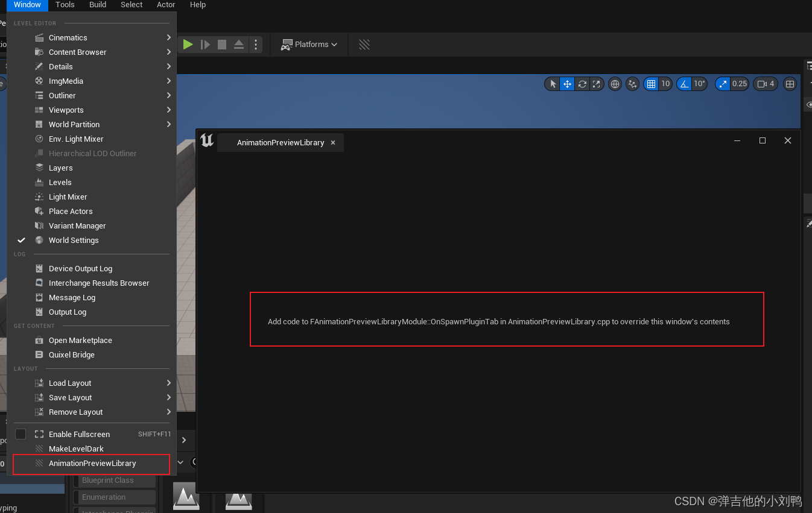This screenshot has width=812, height=513.
Task: Toggle grid snapping in the viewport
Action: click(651, 84)
